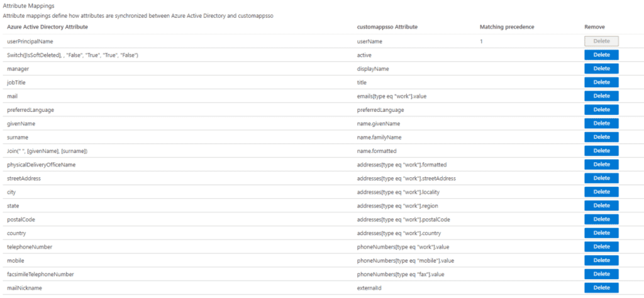The image size is (644, 298).
Task: Remove the mailNickname to externalId mapping
Action: (601, 288)
